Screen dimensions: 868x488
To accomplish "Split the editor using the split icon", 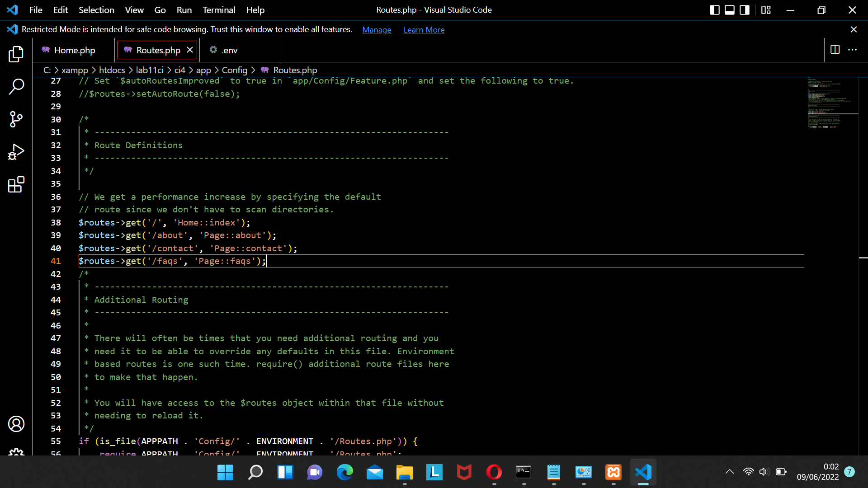I will (x=834, y=50).
